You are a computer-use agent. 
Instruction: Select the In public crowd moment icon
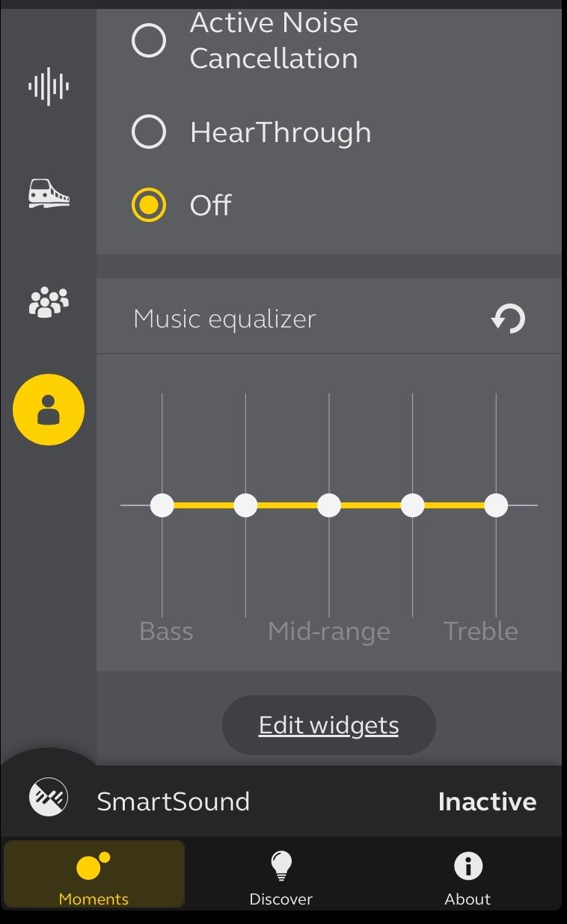[x=49, y=302]
